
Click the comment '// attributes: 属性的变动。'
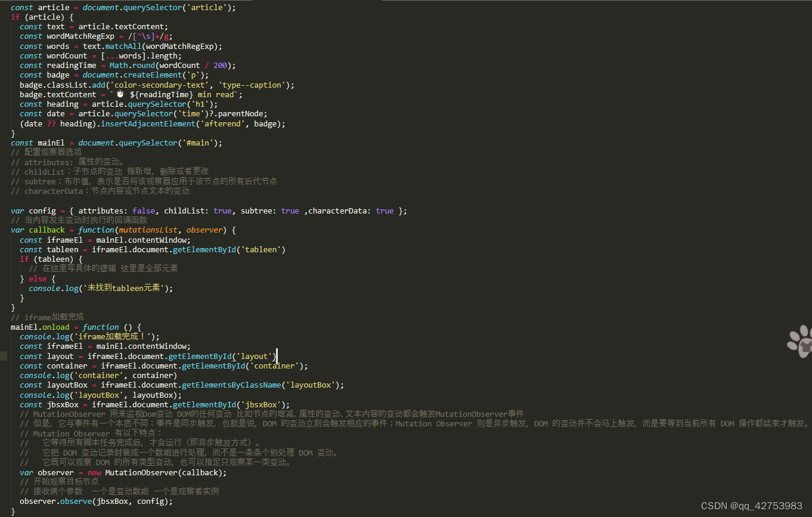click(x=68, y=162)
